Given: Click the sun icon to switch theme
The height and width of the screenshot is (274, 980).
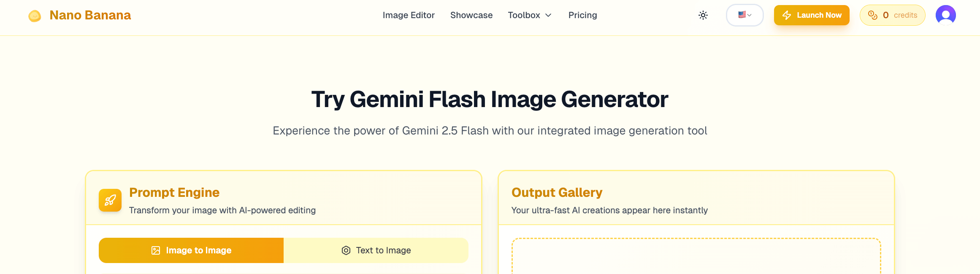Looking at the screenshot, I should click(703, 15).
